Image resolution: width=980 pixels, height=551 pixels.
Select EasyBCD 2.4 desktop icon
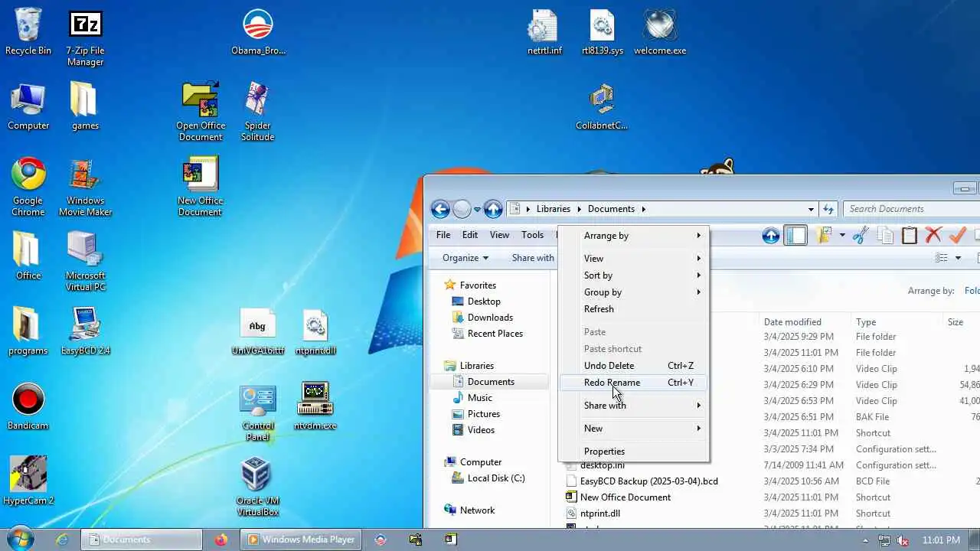point(85,331)
